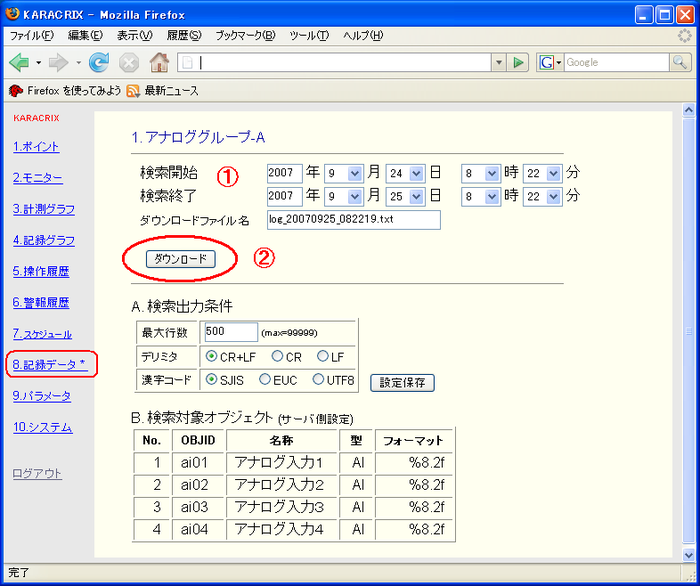Go to the Home page icon
The height and width of the screenshot is (586, 700).
pos(159,62)
